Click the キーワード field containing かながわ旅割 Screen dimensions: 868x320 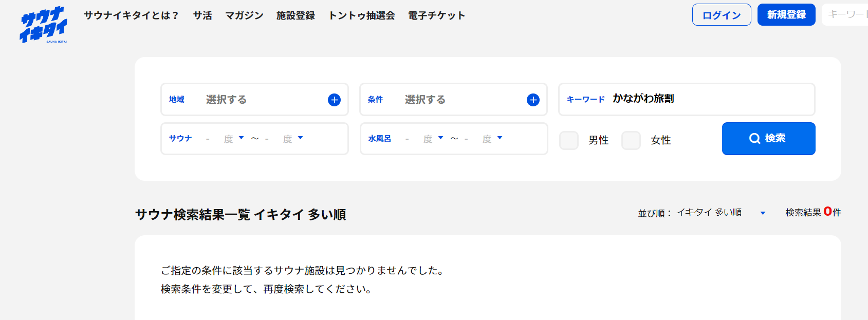point(709,99)
